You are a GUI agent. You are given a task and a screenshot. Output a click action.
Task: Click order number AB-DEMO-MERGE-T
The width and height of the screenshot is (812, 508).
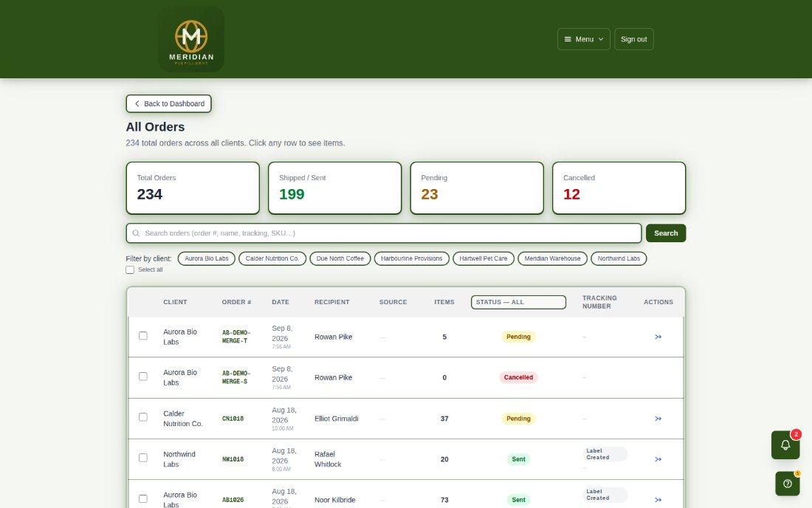[236, 337]
